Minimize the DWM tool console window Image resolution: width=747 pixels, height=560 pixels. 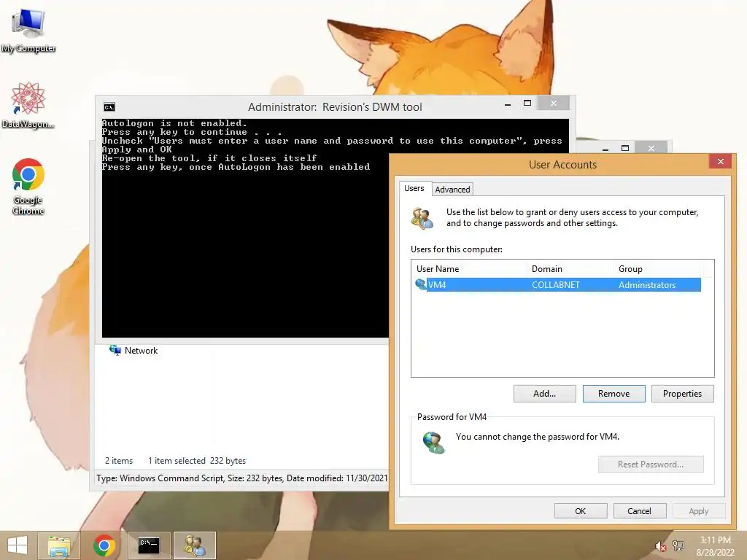(508, 104)
